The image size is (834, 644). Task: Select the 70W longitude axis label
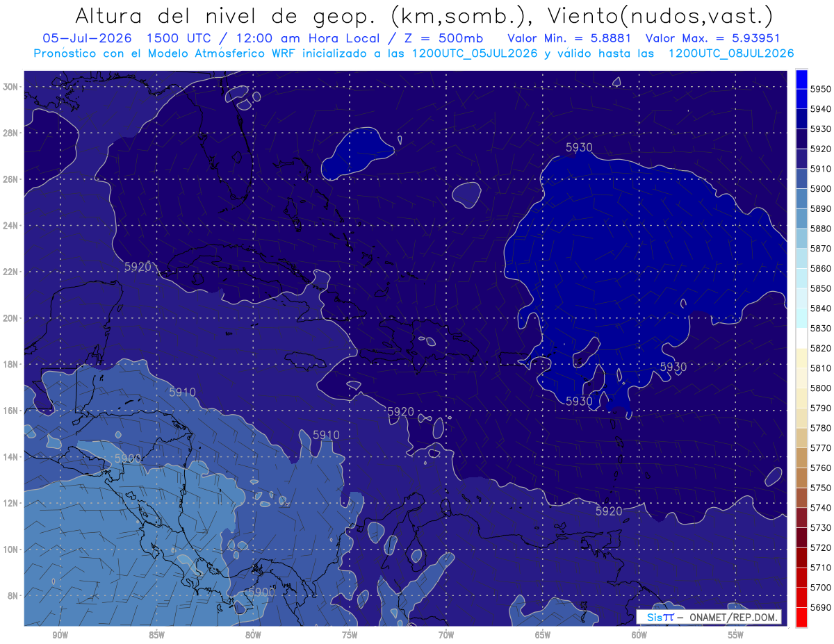tap(446, 635)
